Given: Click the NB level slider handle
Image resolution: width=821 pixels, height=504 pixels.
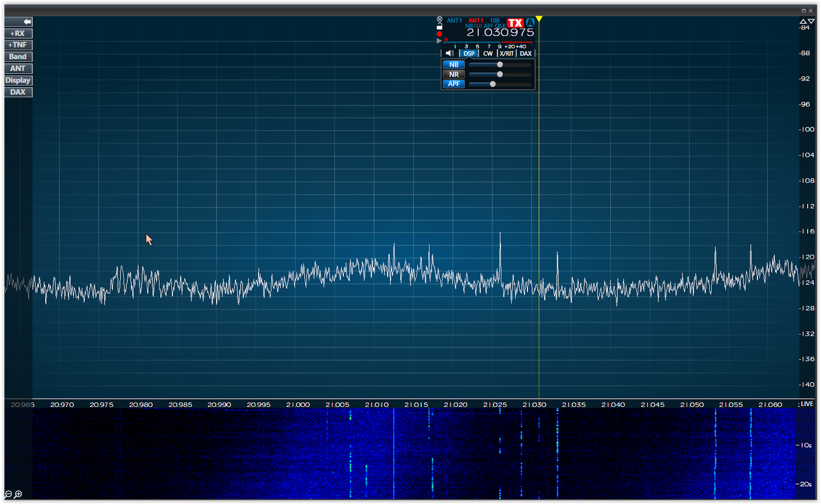Looking at the screenshot, I should point(500,65).
